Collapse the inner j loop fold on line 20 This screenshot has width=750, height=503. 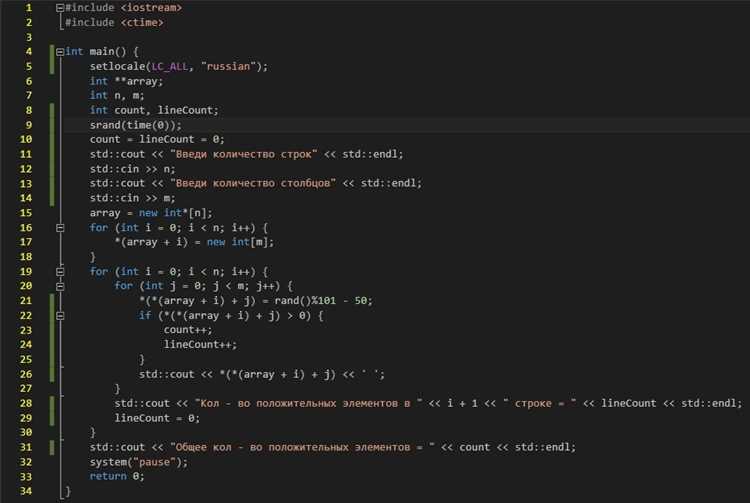point(60,286)
